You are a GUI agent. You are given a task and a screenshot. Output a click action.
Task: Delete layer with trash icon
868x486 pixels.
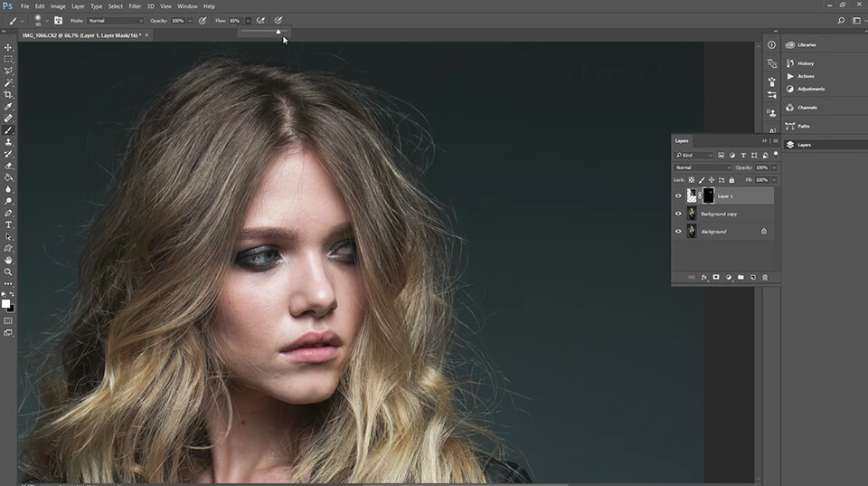765,277
